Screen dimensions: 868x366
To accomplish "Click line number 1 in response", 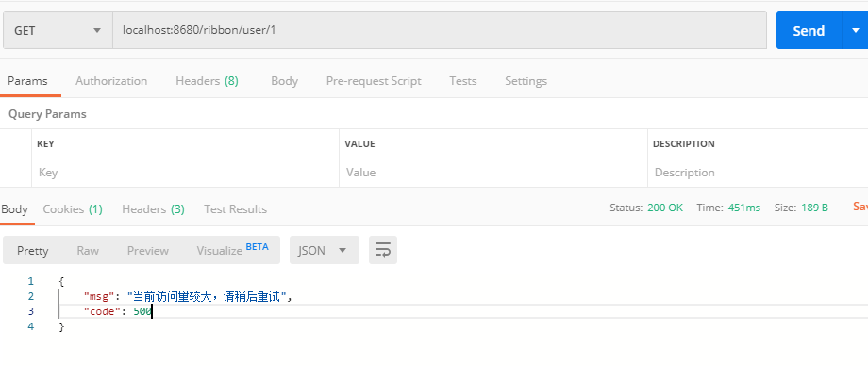I will point(30,281).
